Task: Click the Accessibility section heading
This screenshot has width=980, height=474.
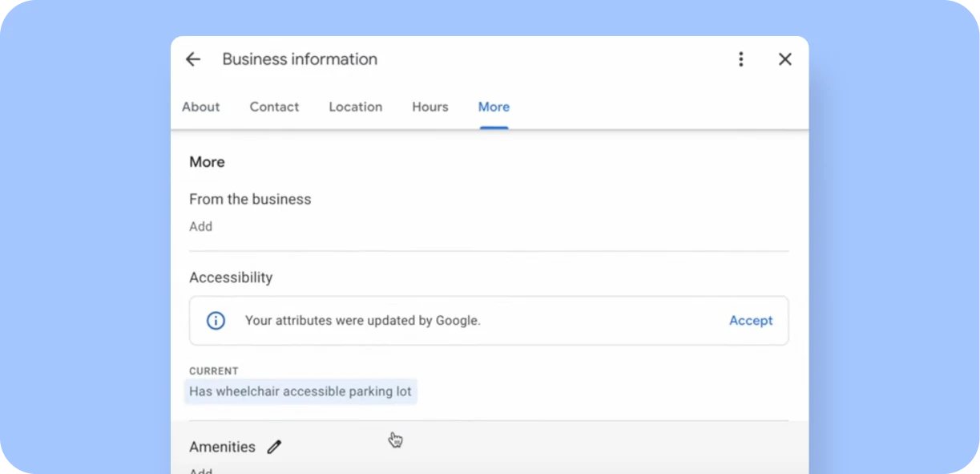Action: pos(231,278)
